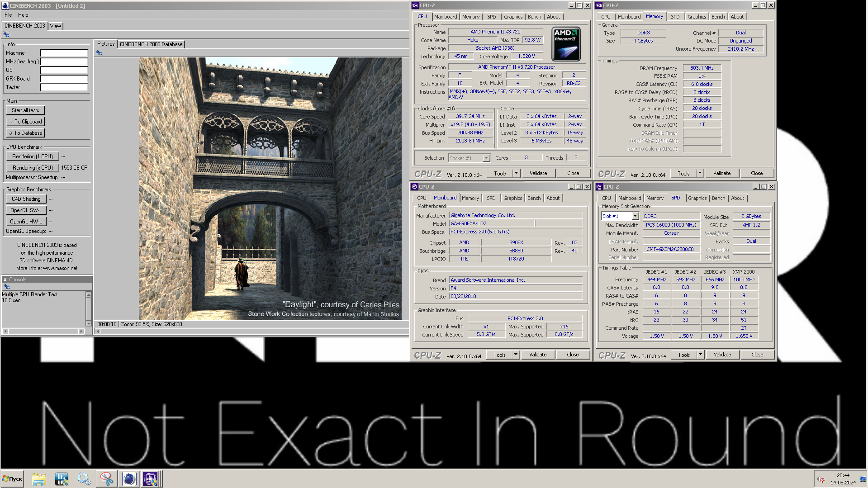Run the OpenGL HW-L benchmark

[26, 222]
